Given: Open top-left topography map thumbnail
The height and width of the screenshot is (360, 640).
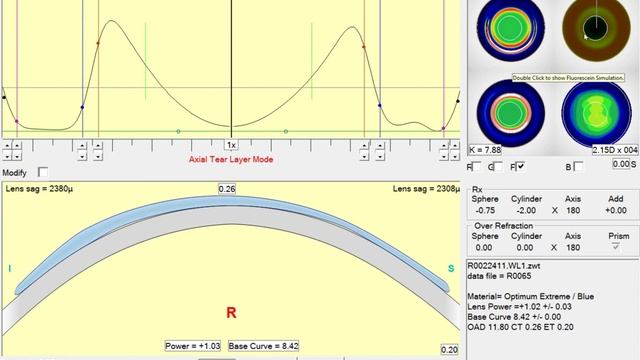Looking at the screenshot, I should (510, 29).
